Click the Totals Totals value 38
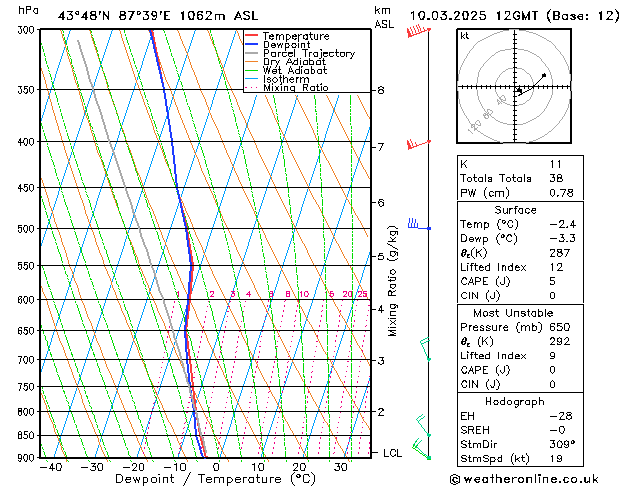The width and height of the screenshot is (629, 486). coord(556,178)
